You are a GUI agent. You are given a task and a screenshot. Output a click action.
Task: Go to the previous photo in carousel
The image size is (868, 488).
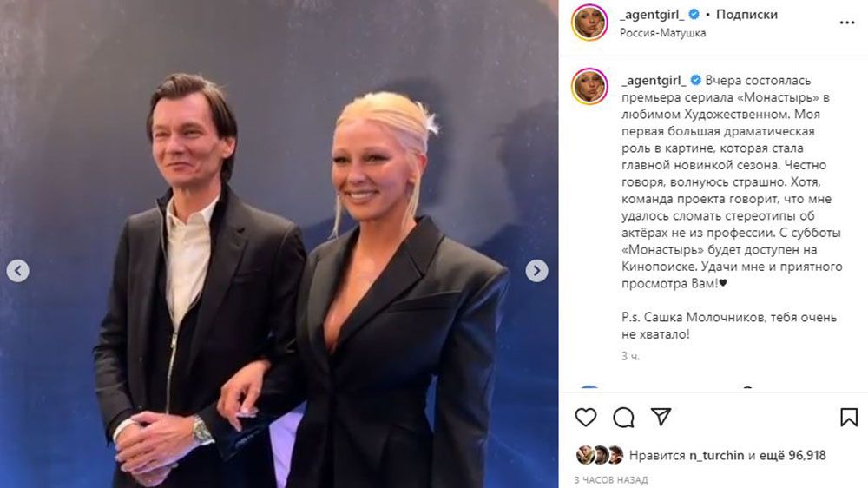(17, 271)
